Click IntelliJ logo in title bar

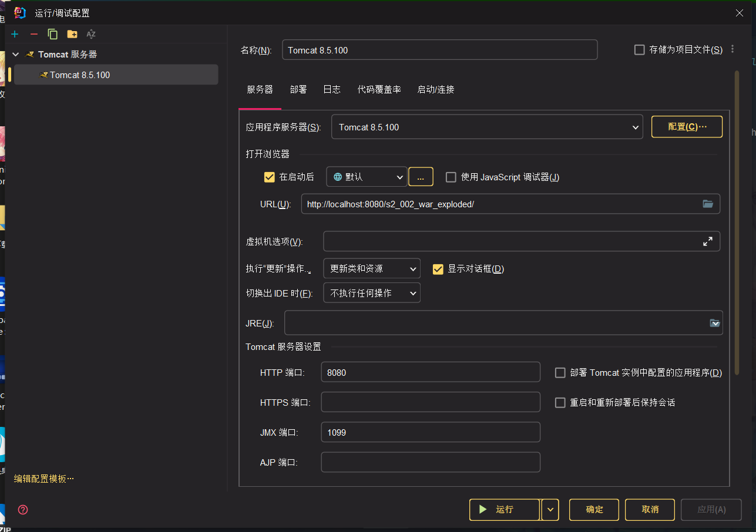tap(19, 12)
